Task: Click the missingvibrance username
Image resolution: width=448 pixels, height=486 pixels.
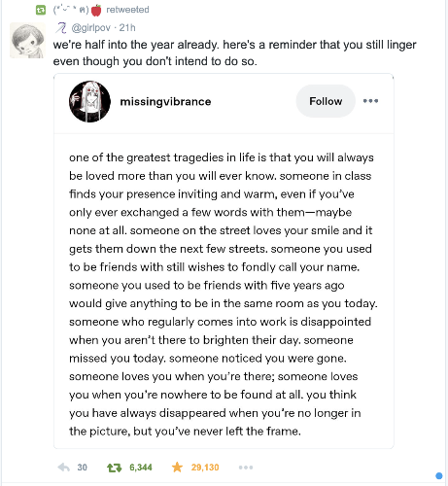Action: click(165, 101)
